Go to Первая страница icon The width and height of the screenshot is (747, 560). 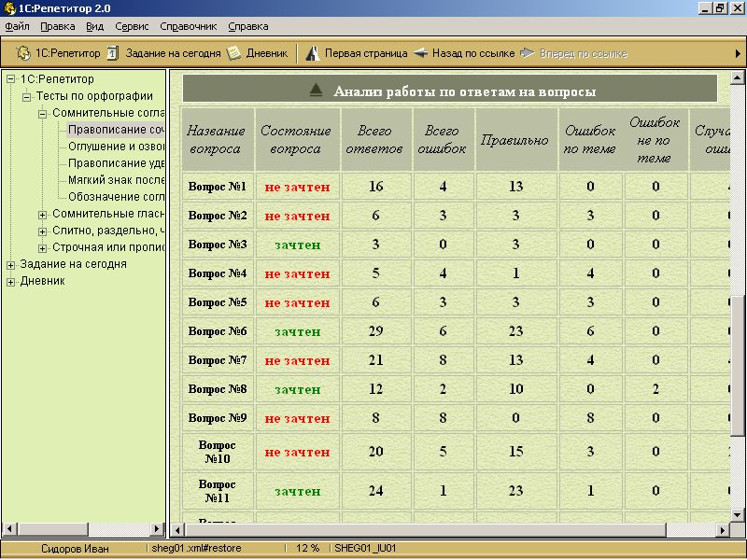314,53
